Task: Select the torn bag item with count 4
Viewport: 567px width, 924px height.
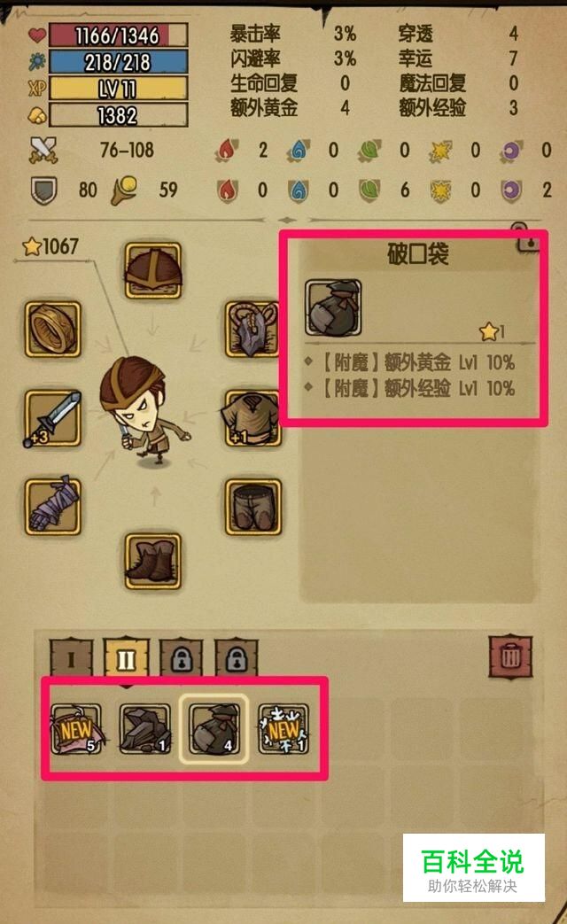Action: point(214,729)
